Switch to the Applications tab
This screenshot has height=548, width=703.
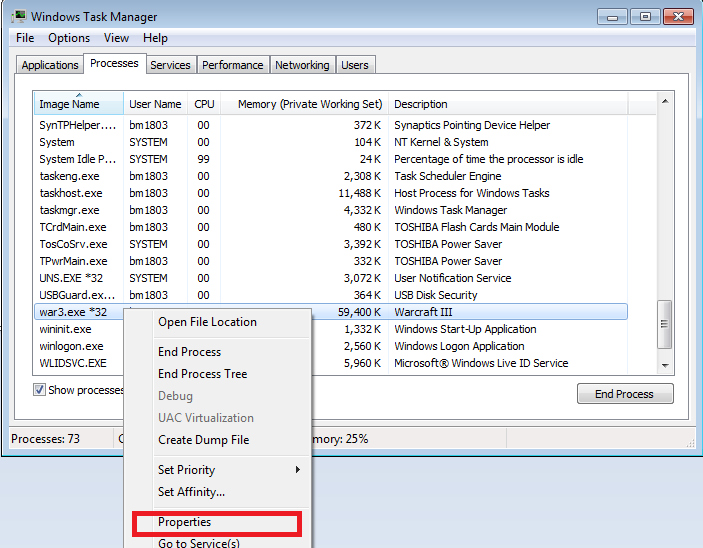[x=50, y=65]
